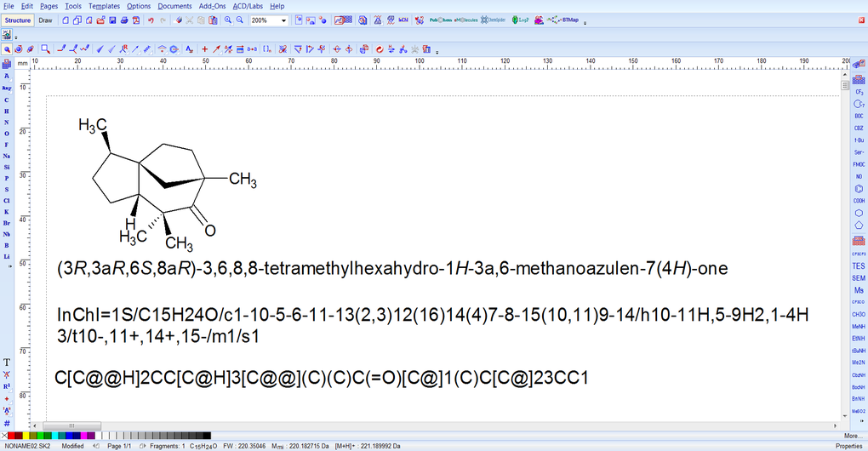Expand the general toolbar overflow arrow
This screenshot has height=451, width=868.
coord(585,22)
